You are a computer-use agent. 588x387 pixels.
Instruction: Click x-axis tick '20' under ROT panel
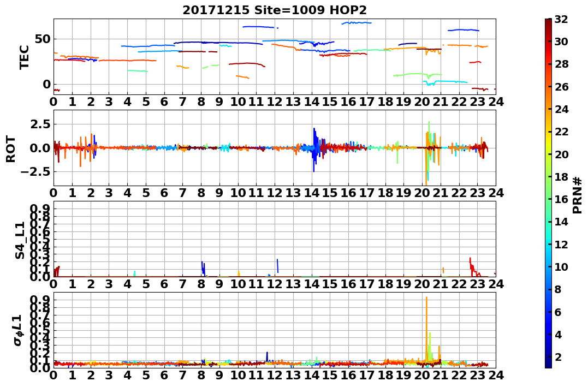point(422,193)
